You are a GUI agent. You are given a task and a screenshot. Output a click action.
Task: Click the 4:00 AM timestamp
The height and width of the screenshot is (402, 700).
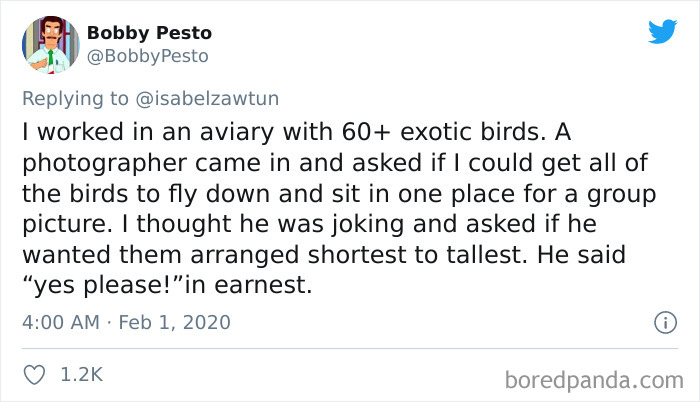[61, 323]
